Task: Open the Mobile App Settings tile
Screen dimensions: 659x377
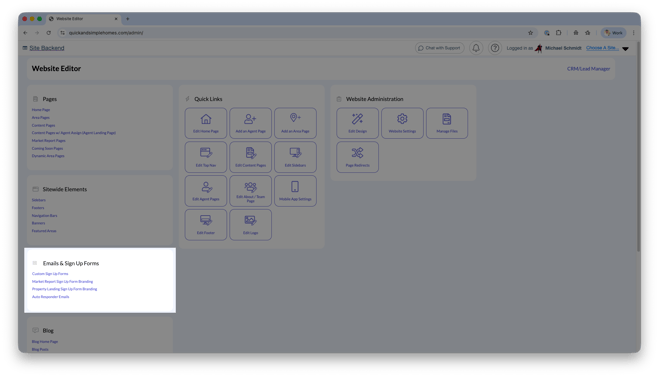Action: pyautogui.click(x=295, y=191)
